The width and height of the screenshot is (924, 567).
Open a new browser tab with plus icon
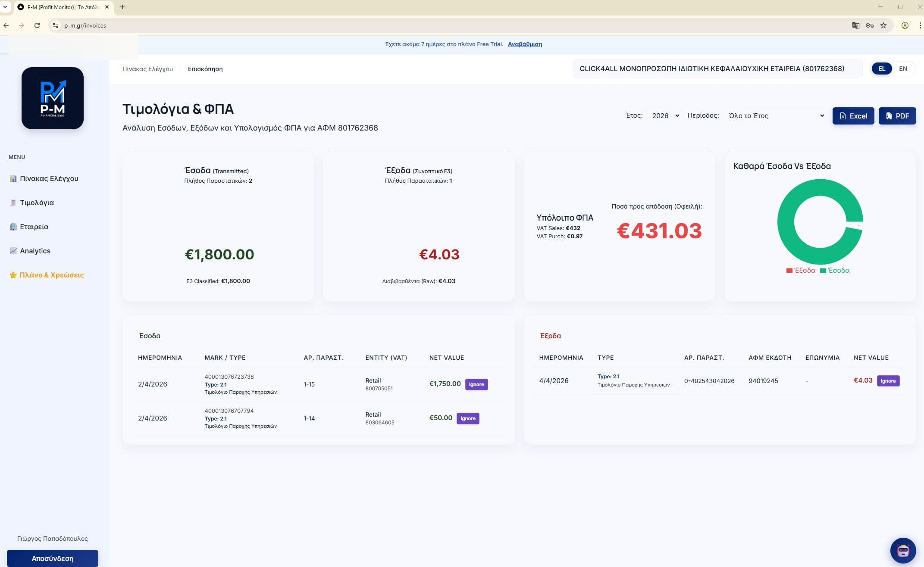tap(122, 7)
